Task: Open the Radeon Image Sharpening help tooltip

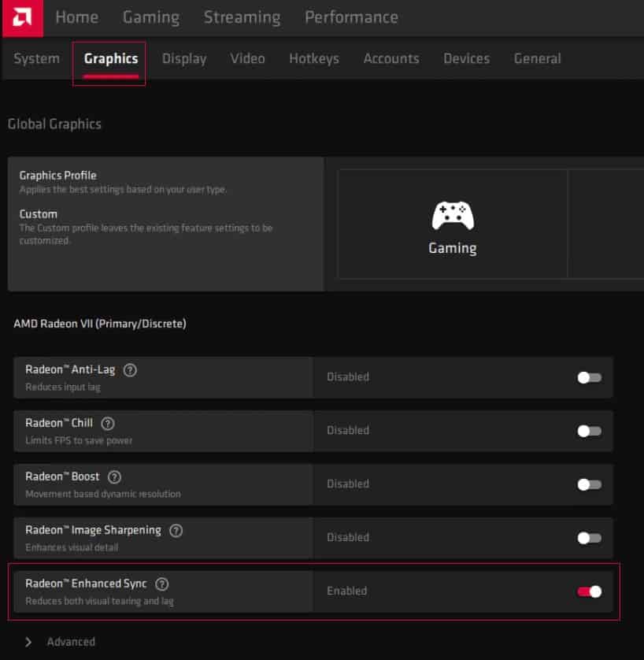Action: 175,530
